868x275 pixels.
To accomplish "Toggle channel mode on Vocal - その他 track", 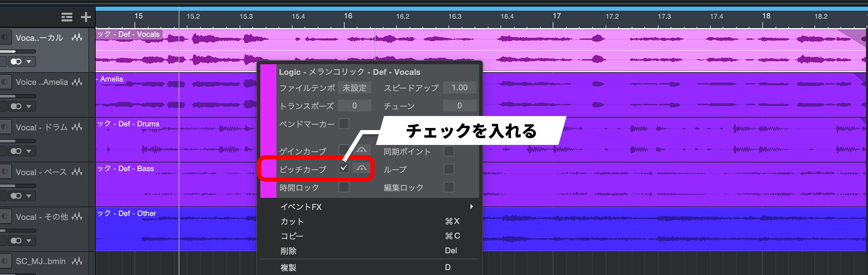I will 16,240.
